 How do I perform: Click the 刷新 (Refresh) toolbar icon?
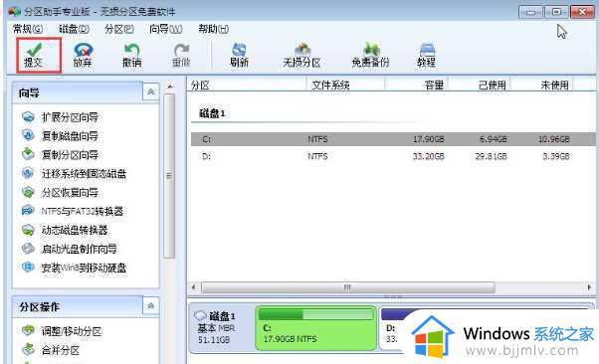pyautogui.click(x=239, y=56)
